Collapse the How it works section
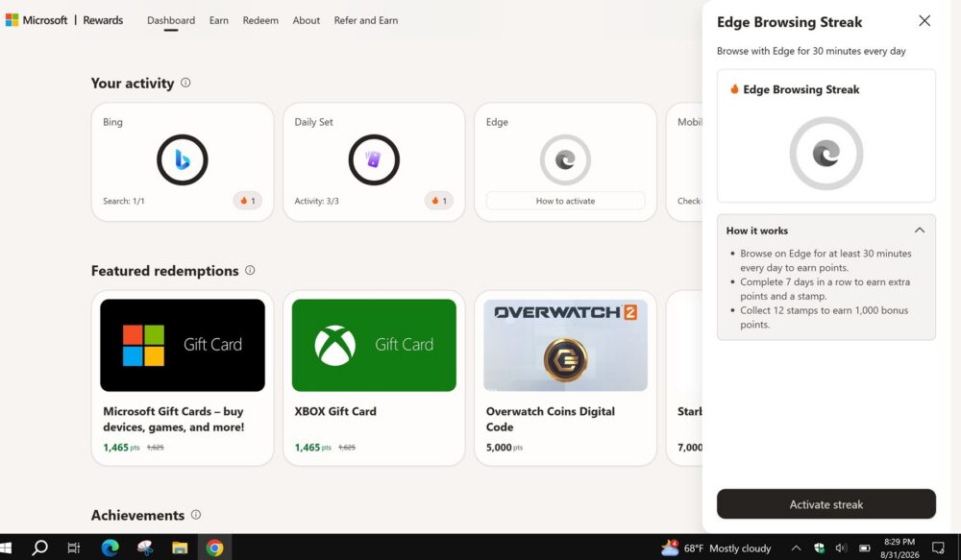The image size is (961, 560). pyautogui.click(x=920, y=231)
